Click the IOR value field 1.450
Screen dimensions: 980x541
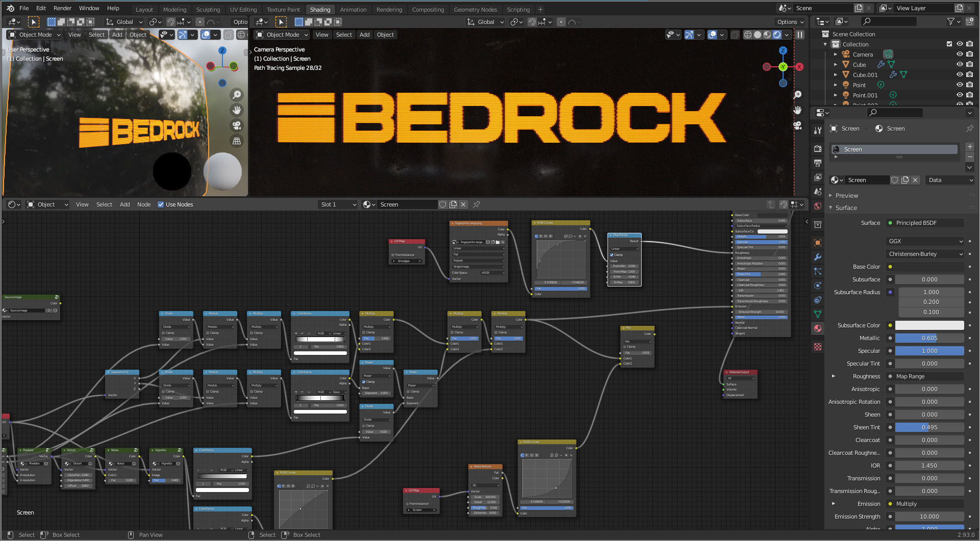tap(929, 466)
